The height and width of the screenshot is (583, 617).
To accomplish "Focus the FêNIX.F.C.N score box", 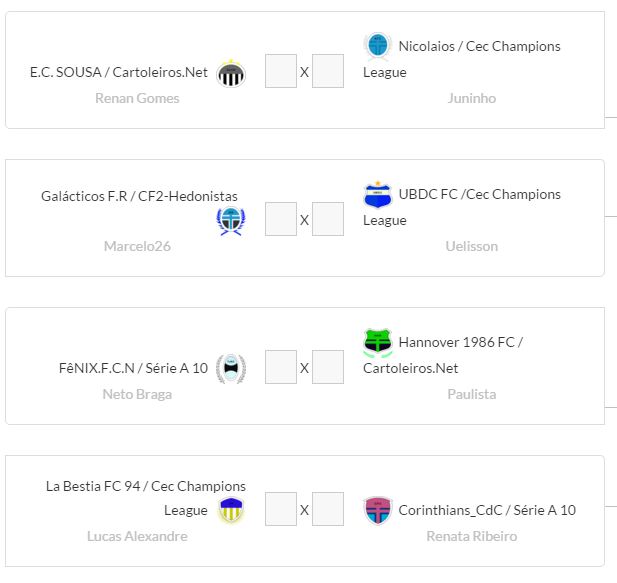I will point(281,367).
